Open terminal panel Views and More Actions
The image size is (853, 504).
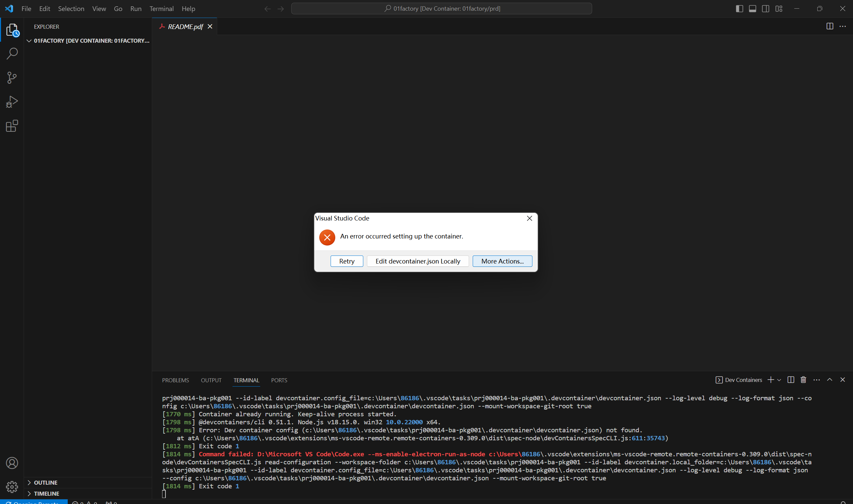coord(817,380)
